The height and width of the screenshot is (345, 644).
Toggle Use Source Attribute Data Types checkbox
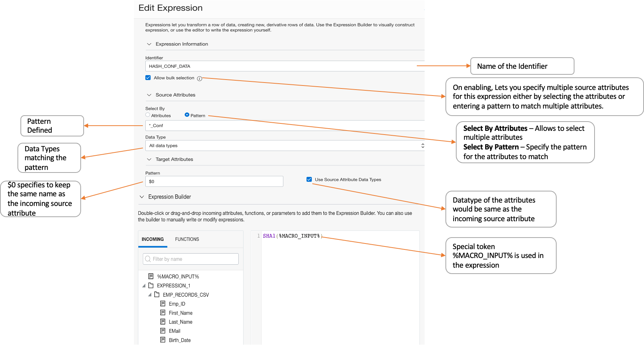coord(309,179)
